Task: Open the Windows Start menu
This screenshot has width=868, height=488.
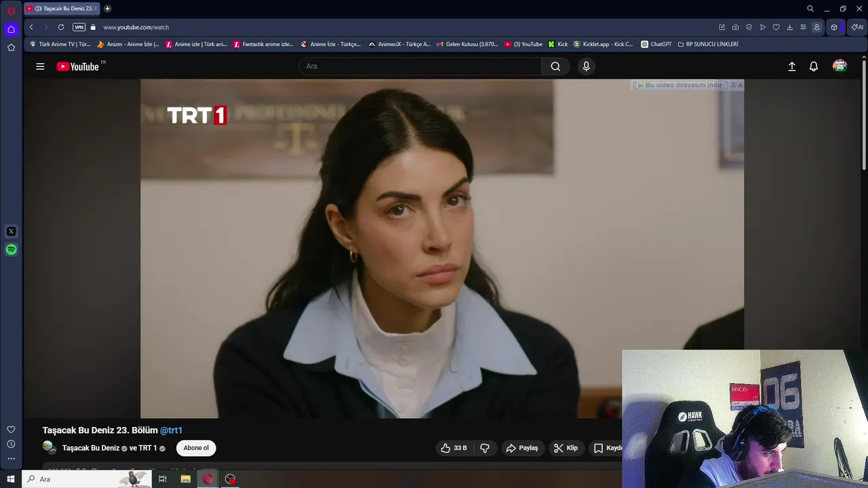Action: click(11, 479)
